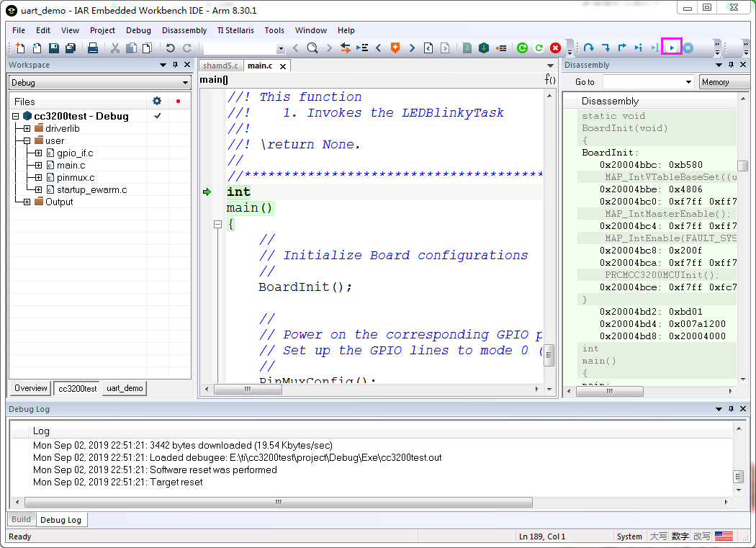Click the editor horizontal scrollbar thumb
Image resolution: width=756 pixels, height=548 pixels.
tap(248, 389)
